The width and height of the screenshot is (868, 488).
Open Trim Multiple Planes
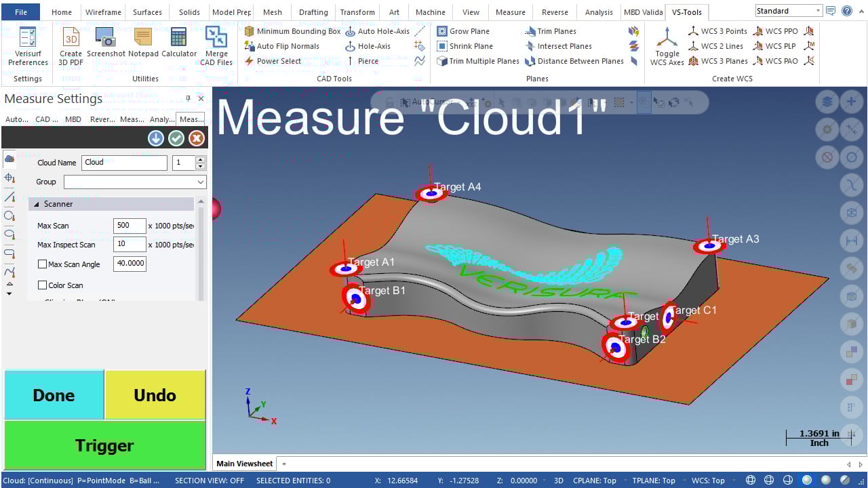tap(478, 61)
